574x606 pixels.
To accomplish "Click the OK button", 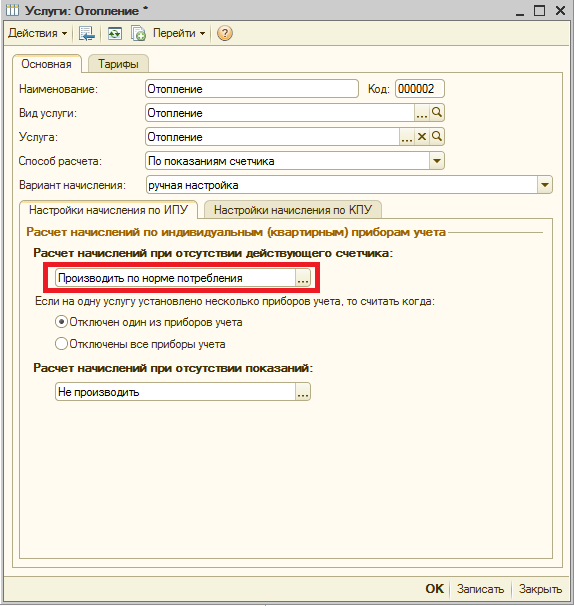I will pos(434,589).
